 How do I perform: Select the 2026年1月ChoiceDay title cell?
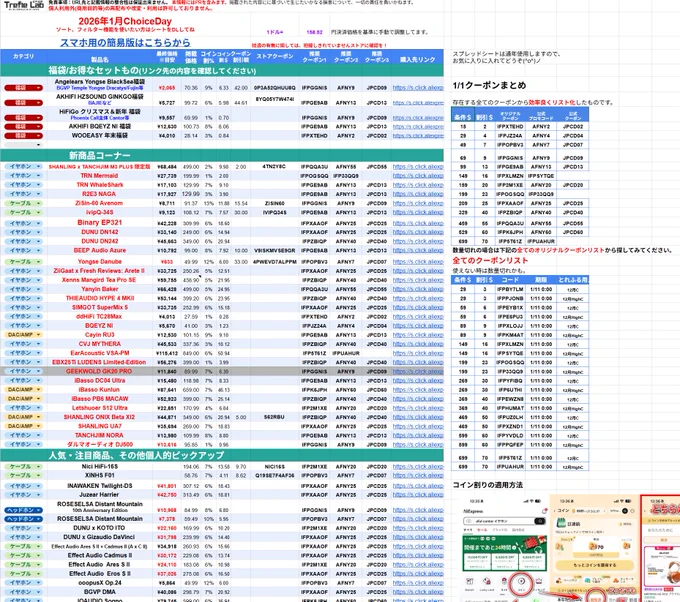[x=125, y=21]
